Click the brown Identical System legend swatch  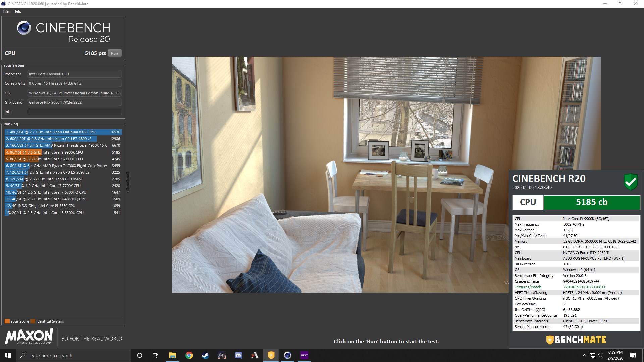coord(33,321)
